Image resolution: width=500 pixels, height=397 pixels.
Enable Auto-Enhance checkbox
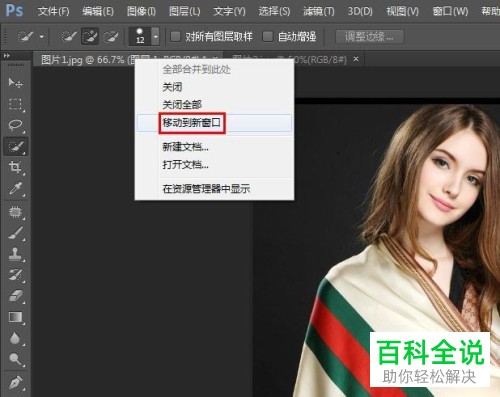[x=268, y=36]
